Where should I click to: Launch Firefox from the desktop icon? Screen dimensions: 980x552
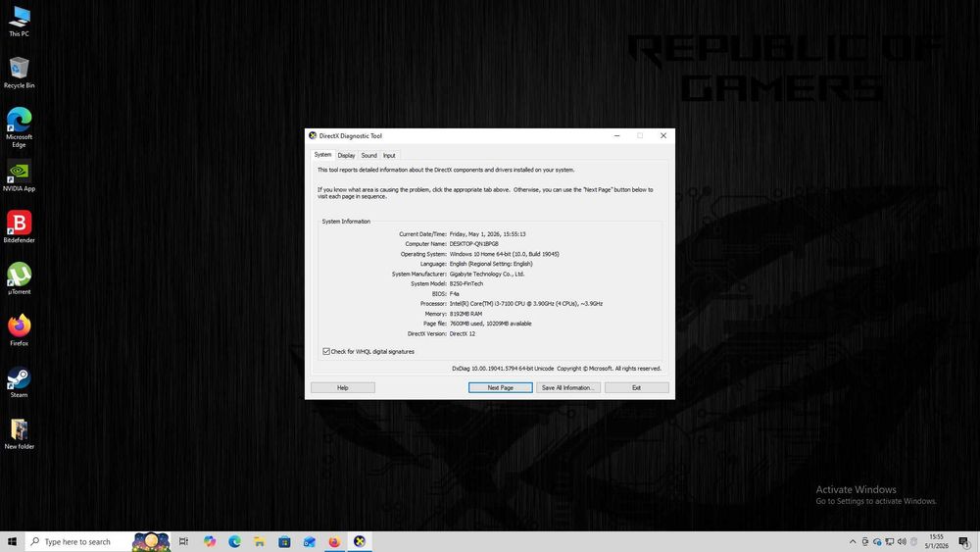click(x=19, y=330)
